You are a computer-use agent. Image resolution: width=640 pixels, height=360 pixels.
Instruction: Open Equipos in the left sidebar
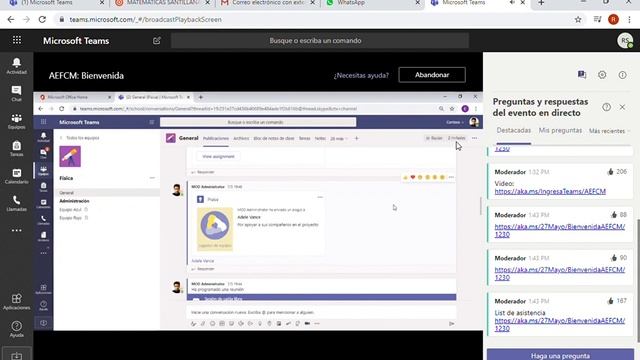tap(16, 121)
